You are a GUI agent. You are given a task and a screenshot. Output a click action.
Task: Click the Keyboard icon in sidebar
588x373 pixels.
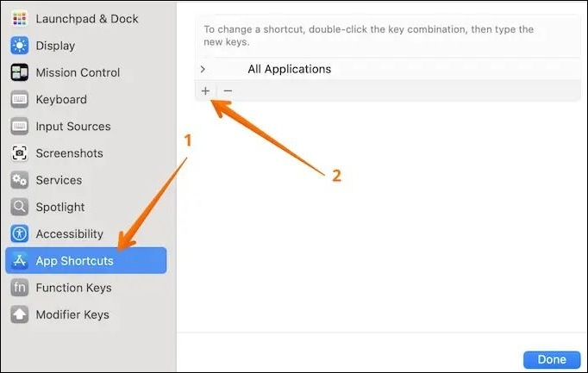20,99
